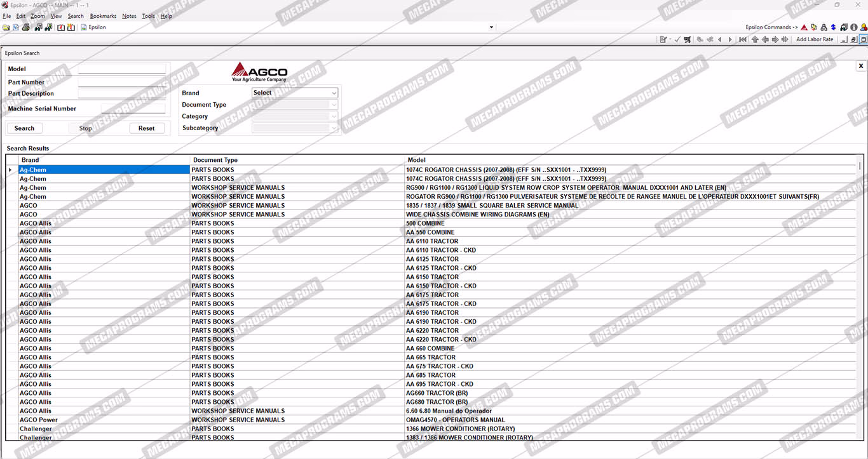
Task: Open the Brand dropdown
Action: tap(295, 93)
